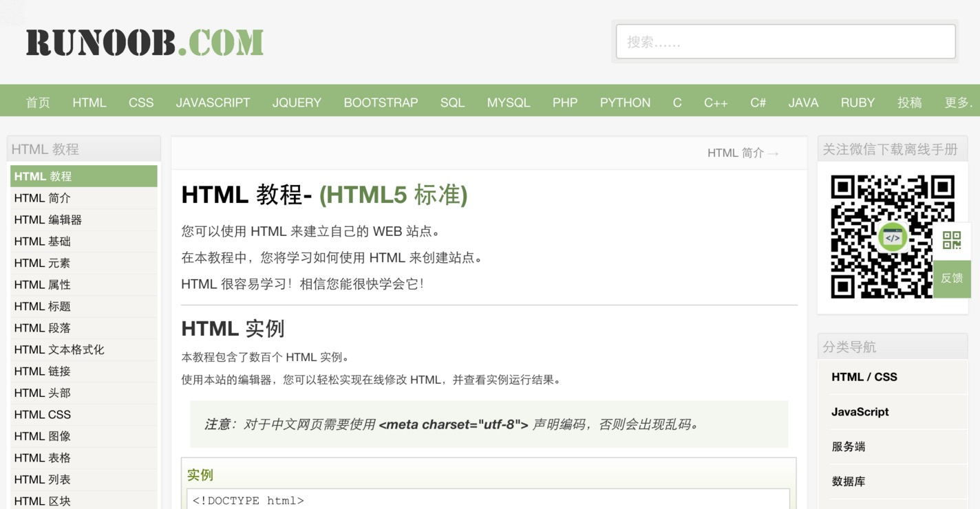Click into the 搜索 search box

785,42
